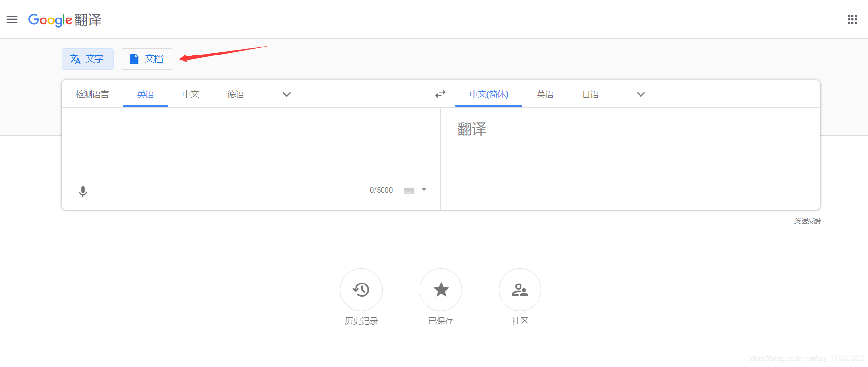
Task: Expand the target language list
Action: click(x=641, y=94)
